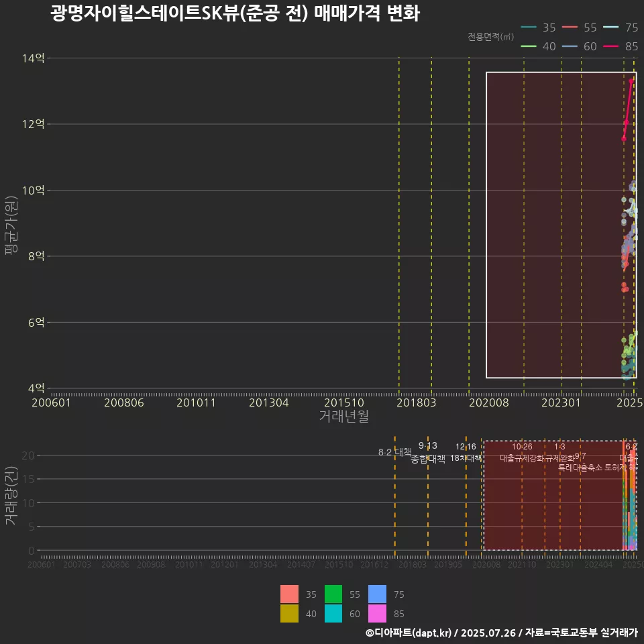Click the 10 tick label on the volume axis
This screenshot has width=644, height=644.
pyautogui.click(x=28, y=503)
